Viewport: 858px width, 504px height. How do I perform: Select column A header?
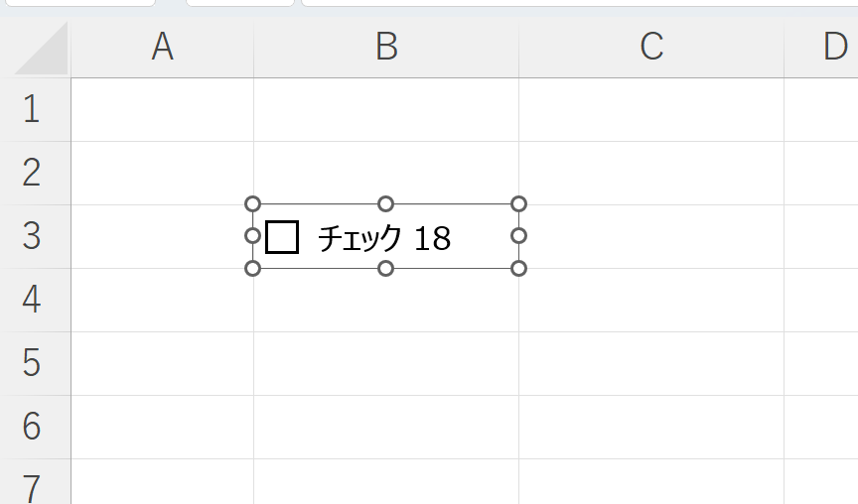162,47
